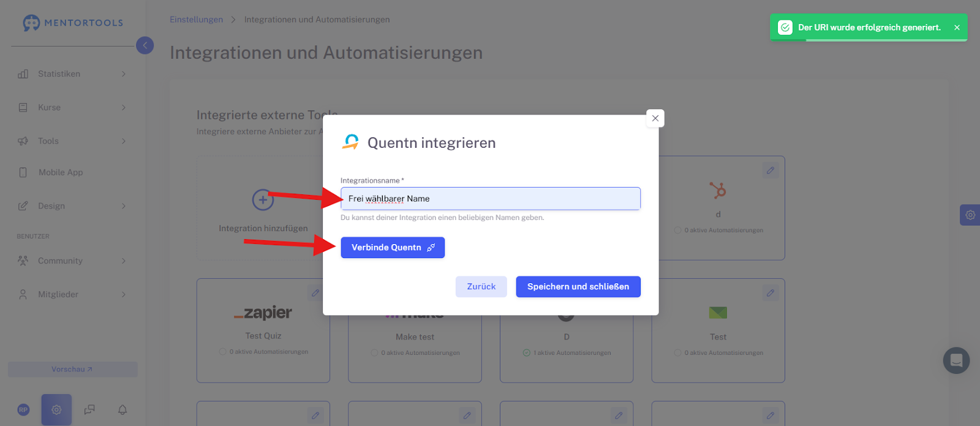Expand the Design menu chevron
Image resolution: width=980 pixels, height=426 pixels.
(124, 206)
